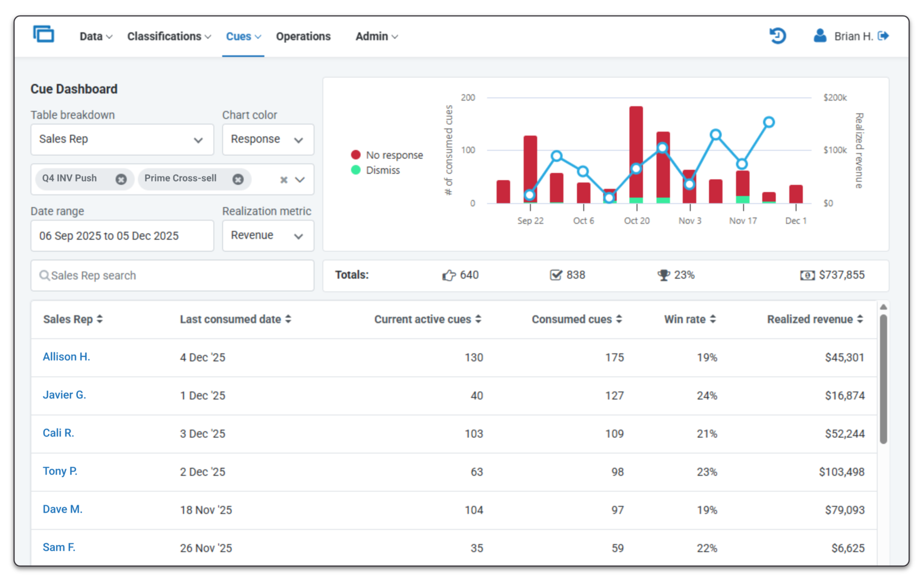
Task: Remove the Q4 INV Push filter chip
Action: point(121,179)
